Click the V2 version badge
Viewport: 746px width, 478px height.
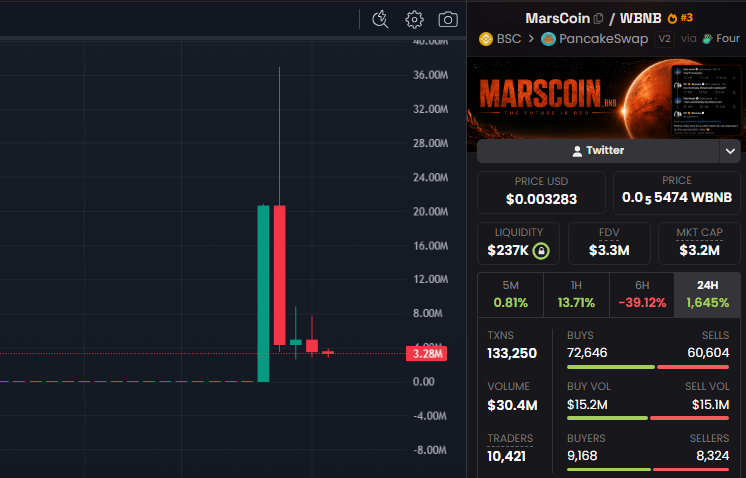665,39
